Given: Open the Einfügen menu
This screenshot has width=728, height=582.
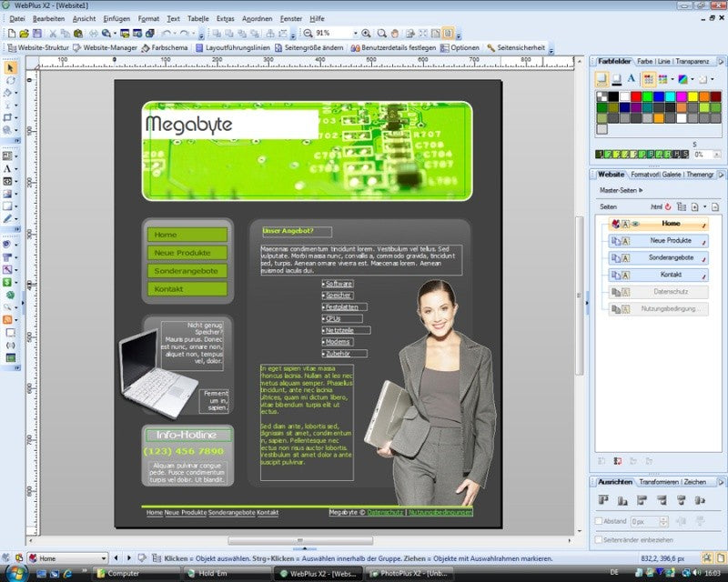Looking at the screenshot, I should [x=116, y=18].
